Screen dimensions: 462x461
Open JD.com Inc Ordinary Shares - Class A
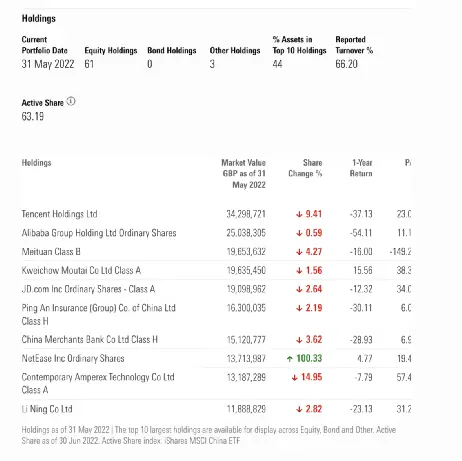pos(88,289)
